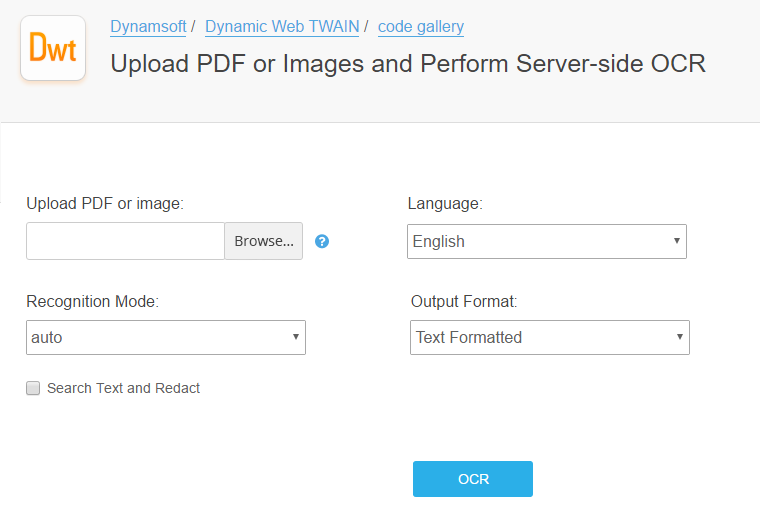760x512 pixels.
Task: Click the 'Language:' field label
Action: click(445, 203)
